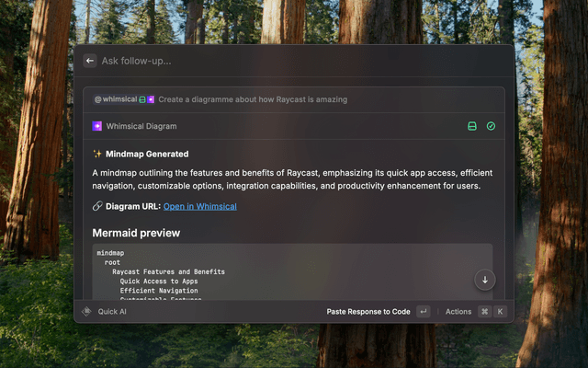
Task: Click the green icon in prompt row
Action: (x=142, y=99)
